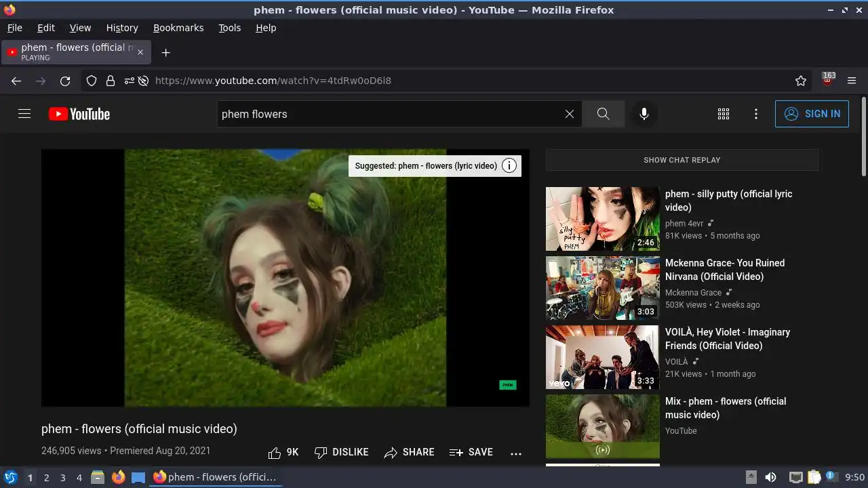Go to YouTube home via logo
868x488 pixels.
pyautogui.click(x=79, y=114)
